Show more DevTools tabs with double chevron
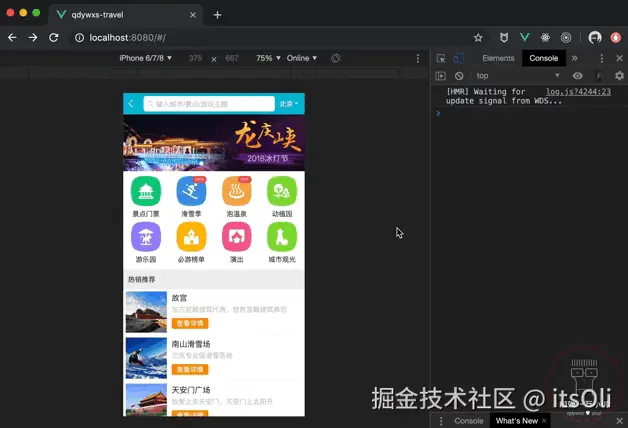This screenshot has height=428, width=628. tap(575, 58)
